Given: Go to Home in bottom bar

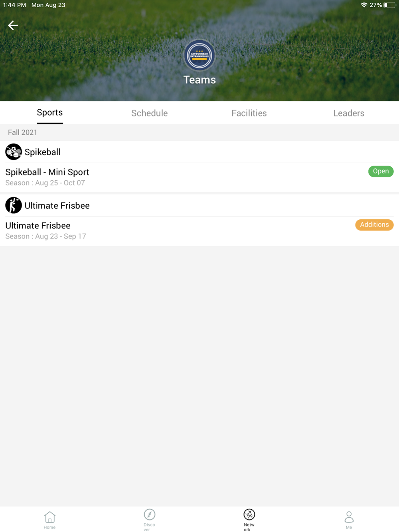Looking at the screenshot, I should [x=50, y=520].
